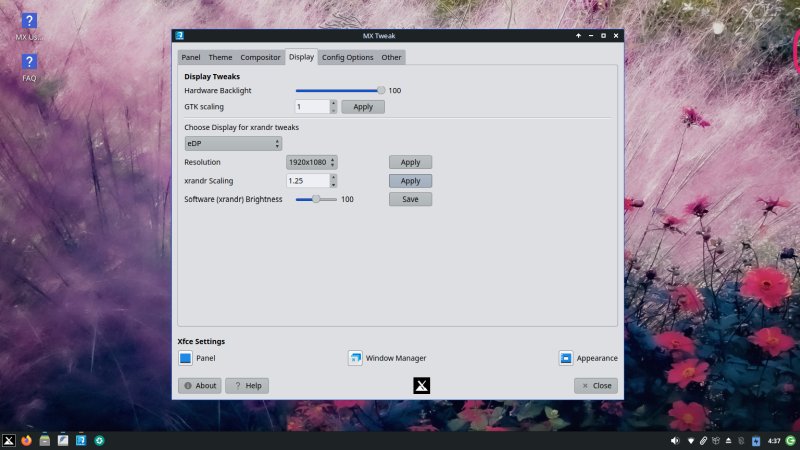Click the taskbar clock showing 4:37
Screen dimensions: 800x450
coord(774,441)
